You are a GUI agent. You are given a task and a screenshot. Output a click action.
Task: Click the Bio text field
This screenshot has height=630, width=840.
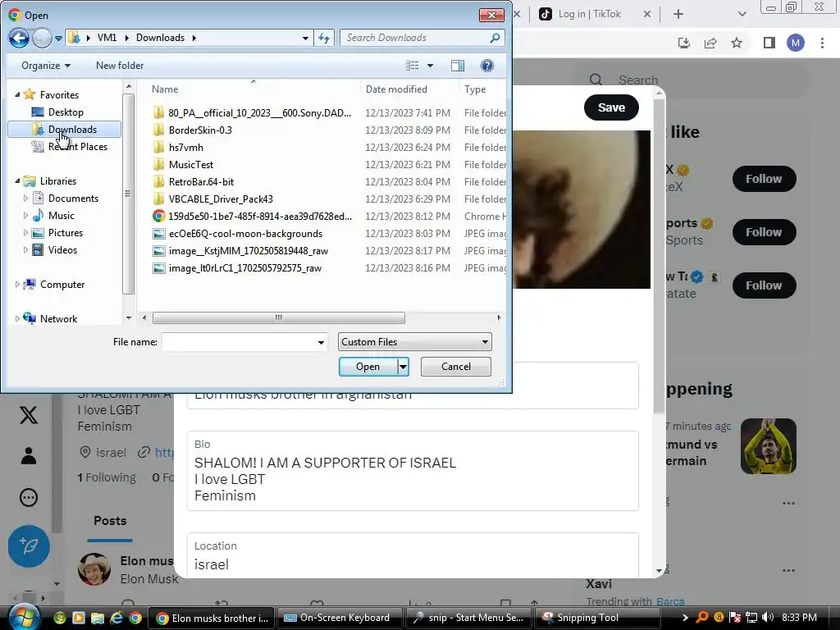point(413,471)
